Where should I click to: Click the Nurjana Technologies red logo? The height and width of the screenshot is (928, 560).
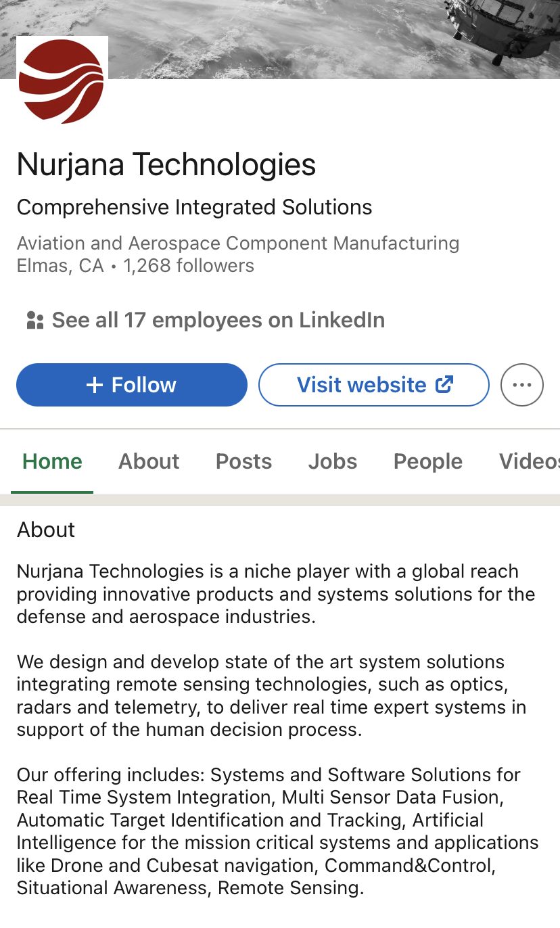tap(62, 81)
